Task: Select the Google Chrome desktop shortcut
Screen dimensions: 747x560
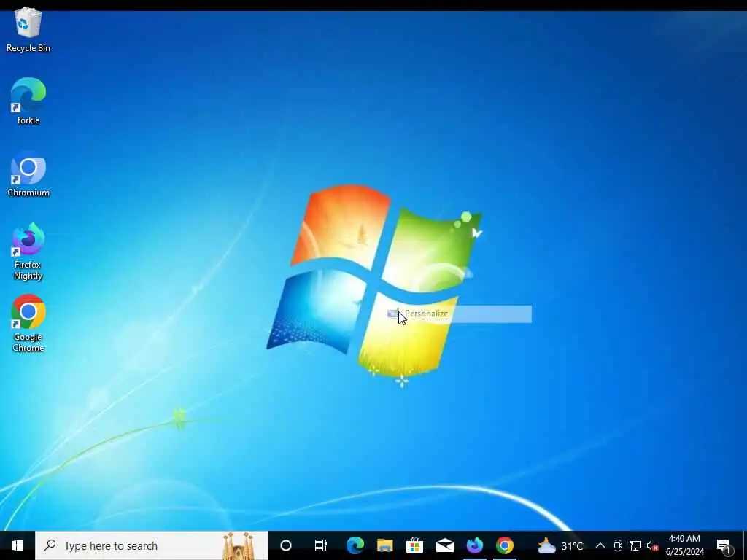Action: point(28,324)
